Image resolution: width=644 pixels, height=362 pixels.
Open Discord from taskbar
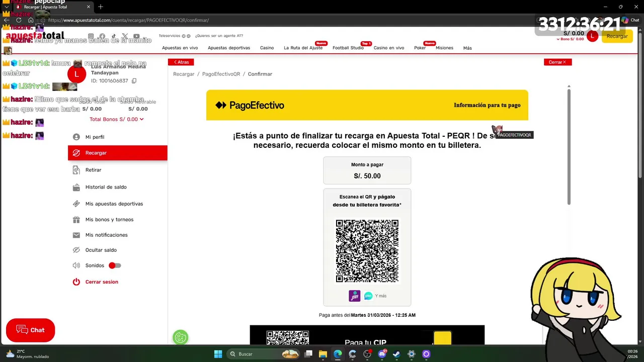tap(382, 354)
